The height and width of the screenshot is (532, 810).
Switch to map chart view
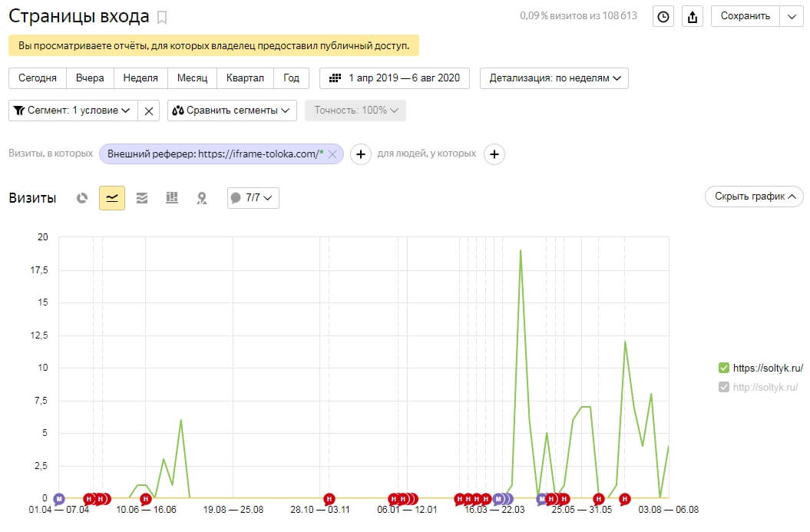(x=202, y=198)
